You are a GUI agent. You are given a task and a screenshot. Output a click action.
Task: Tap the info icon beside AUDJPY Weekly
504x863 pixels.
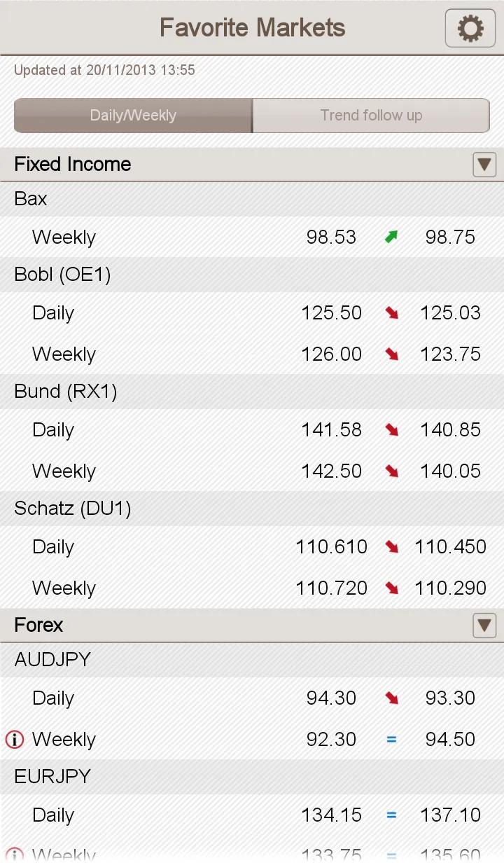point(15,739)
